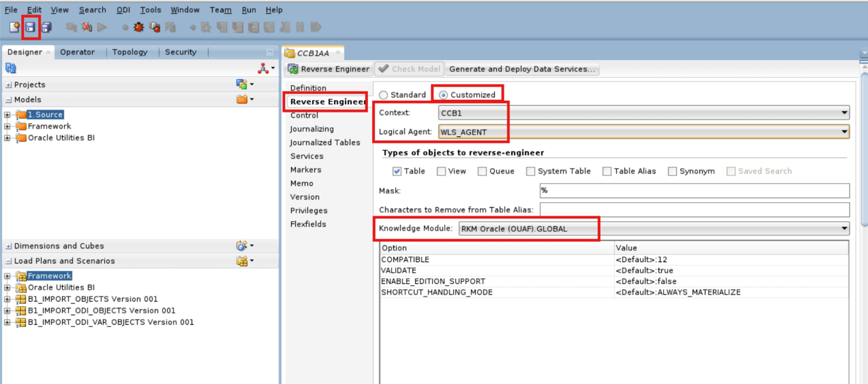Expand the Dimensions and Cubes section

(x=8, y=246)
